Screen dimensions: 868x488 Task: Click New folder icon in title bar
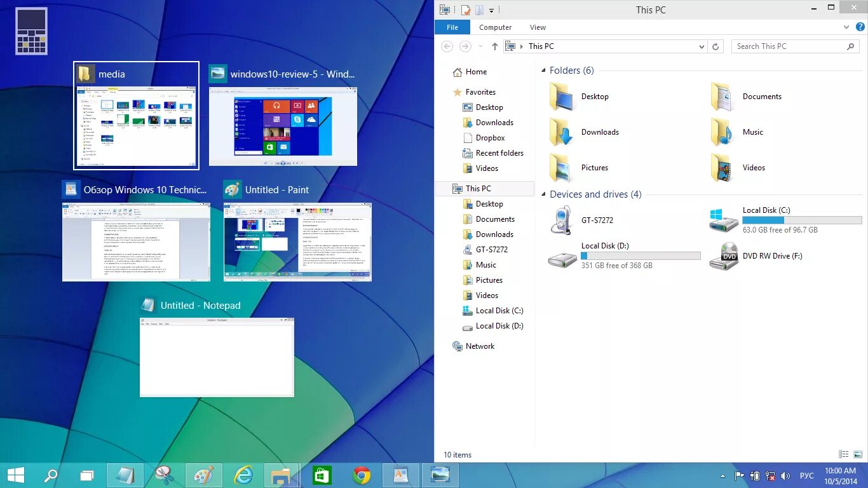tap(479, 10)
